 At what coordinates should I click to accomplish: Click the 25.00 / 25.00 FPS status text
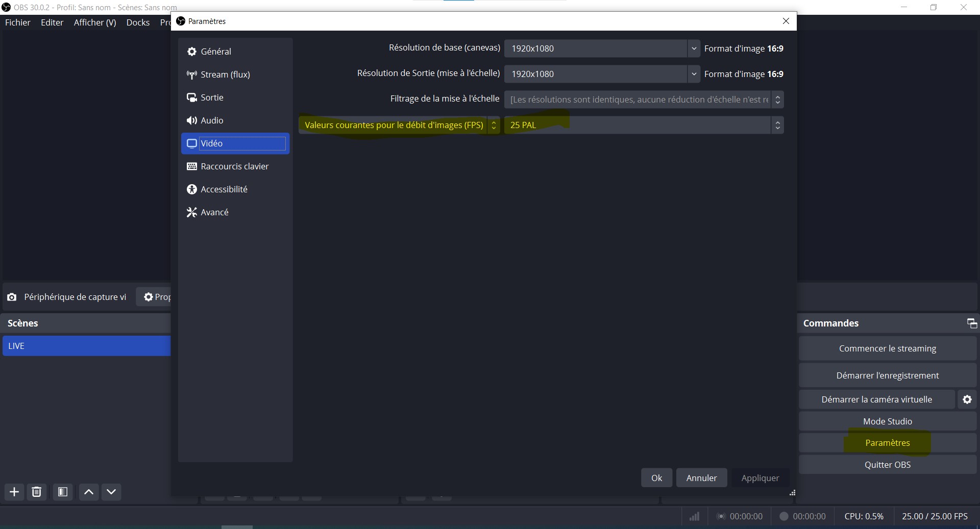click(935, 516)
